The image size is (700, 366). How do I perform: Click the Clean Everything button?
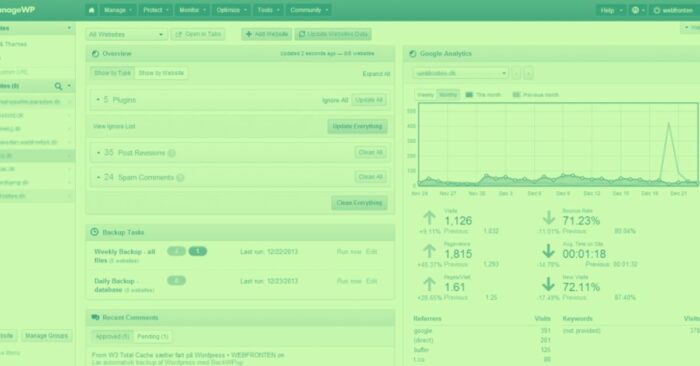click(359, 203)
